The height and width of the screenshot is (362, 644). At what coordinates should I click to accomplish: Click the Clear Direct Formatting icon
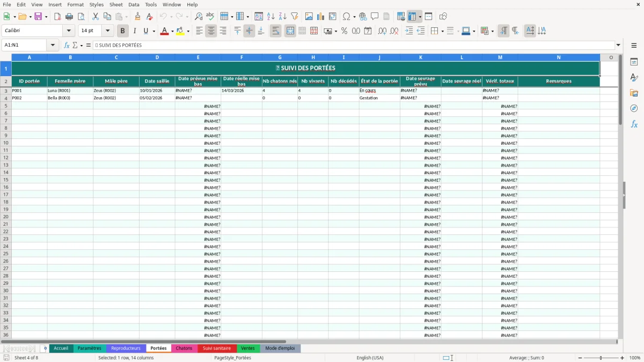tap(149, 17)
